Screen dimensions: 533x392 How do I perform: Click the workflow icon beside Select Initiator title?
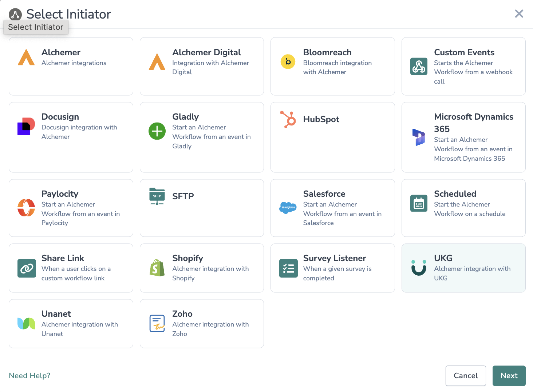coord(15,15)
